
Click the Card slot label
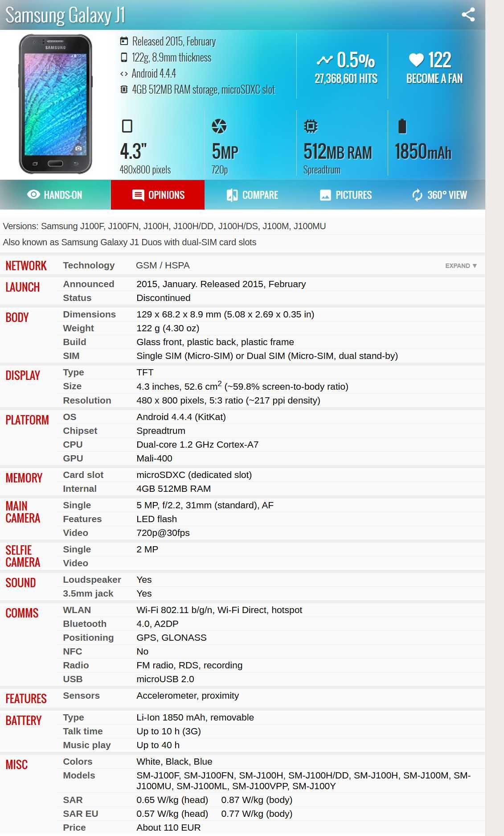(83, 475)
